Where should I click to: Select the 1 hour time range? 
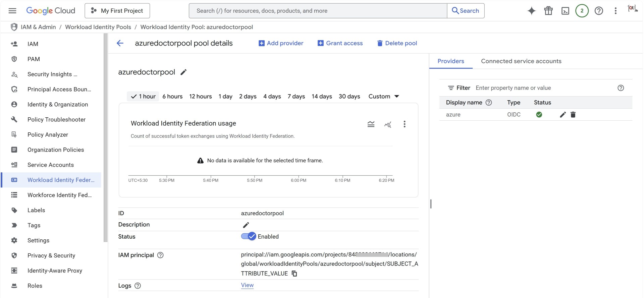point(143,97)
